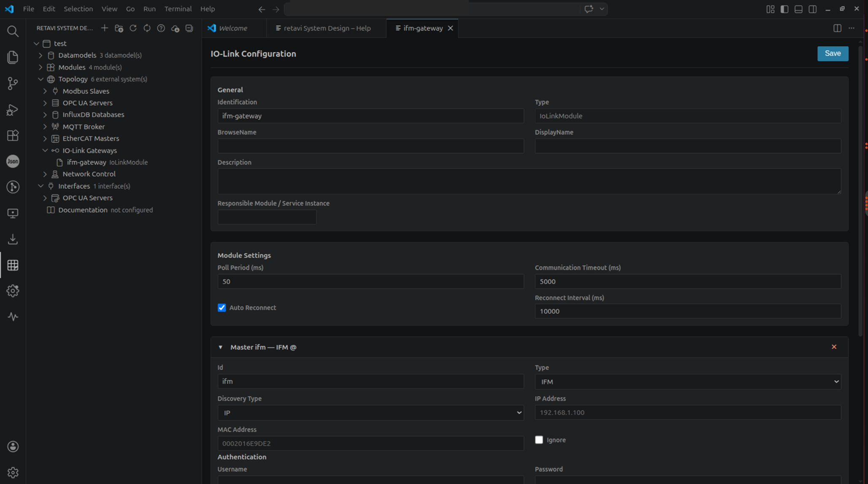Open editor more actions ellipsis

tap(852, 28)
